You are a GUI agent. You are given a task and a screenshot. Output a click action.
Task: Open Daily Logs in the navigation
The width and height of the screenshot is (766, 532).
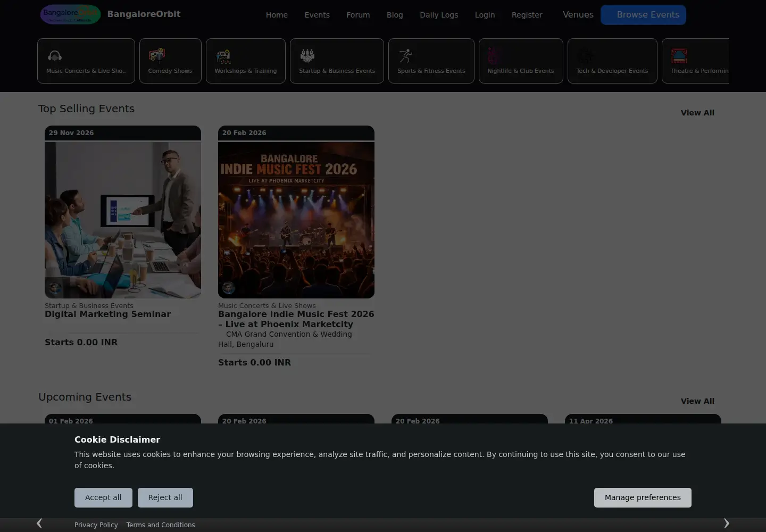(x=439, y=15)
